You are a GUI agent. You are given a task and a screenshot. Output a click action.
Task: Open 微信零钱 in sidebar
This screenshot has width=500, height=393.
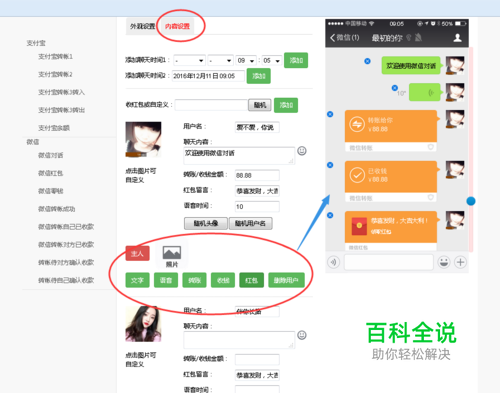(51, 191)
